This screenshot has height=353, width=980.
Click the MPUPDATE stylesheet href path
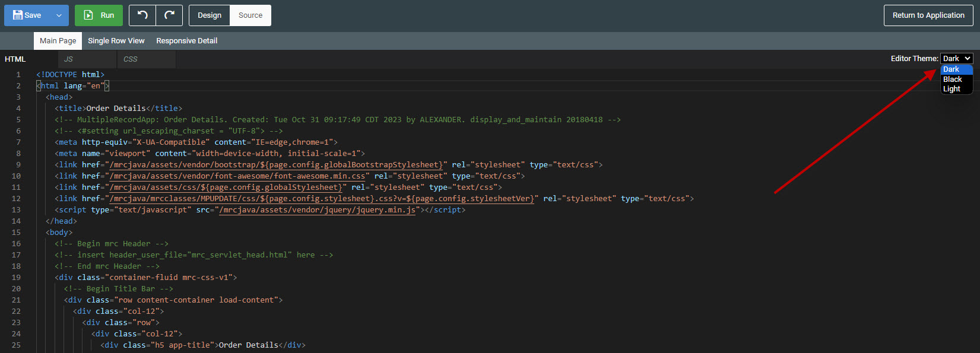click(322, 199)
